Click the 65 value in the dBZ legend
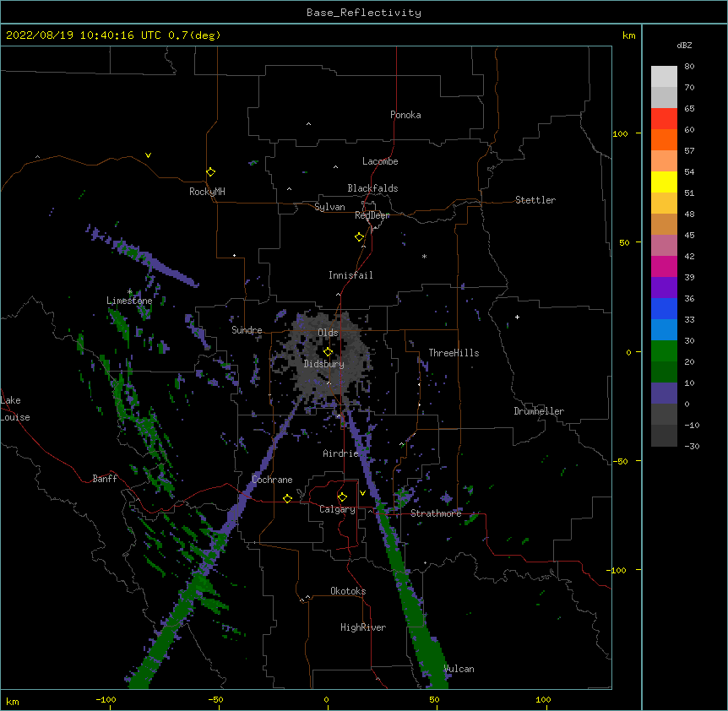Viewport: 728px width, 711px height. (x=689, y=109)
